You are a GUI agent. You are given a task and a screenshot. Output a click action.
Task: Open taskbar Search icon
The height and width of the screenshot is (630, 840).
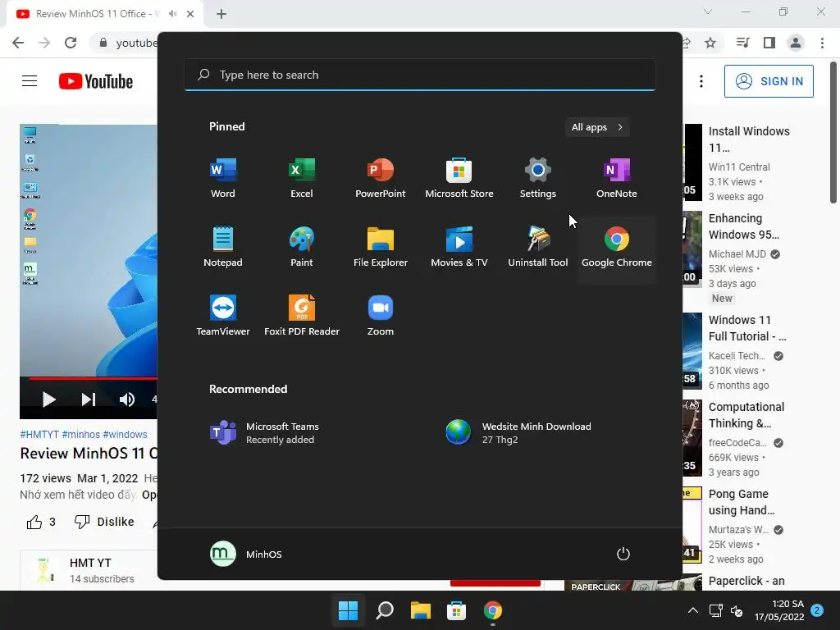[385, 610]
